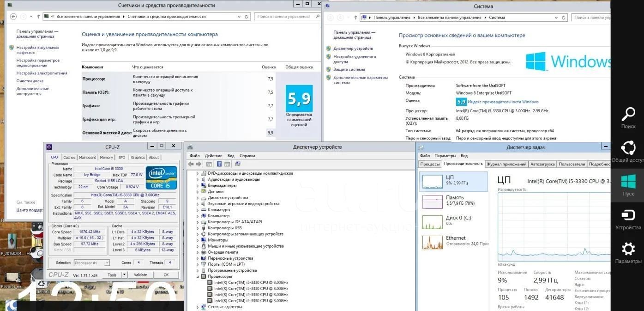Click the blue help icon in Device Manager toolbar
The width and height of the screenshot is (644, 311).
point(219,164)
